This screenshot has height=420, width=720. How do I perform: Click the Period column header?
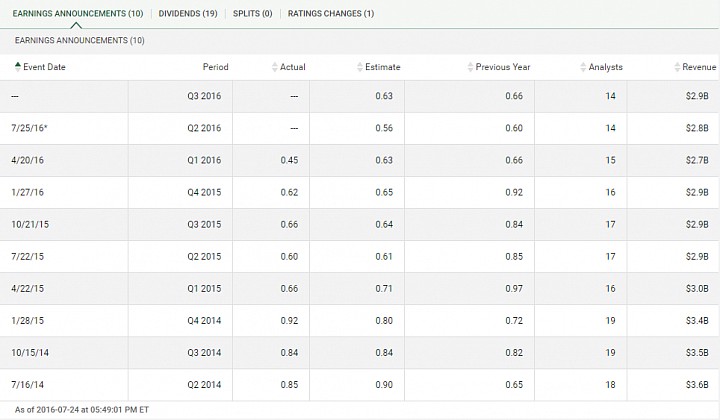(x=215, y=67)
